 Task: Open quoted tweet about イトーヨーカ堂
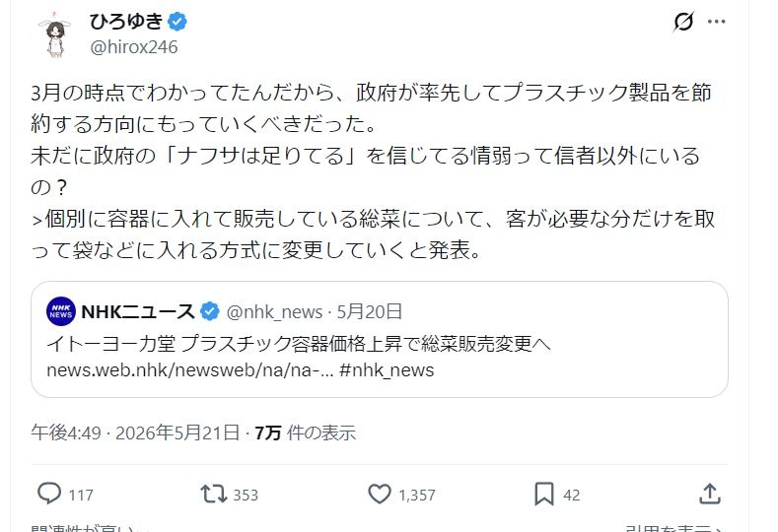pyautogui.click(x=380, y=340)
